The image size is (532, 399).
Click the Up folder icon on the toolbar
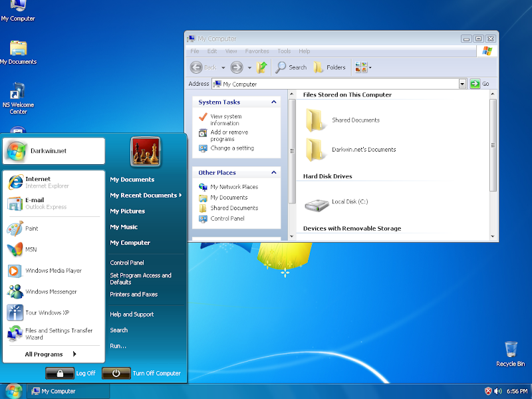click(261, 66)
